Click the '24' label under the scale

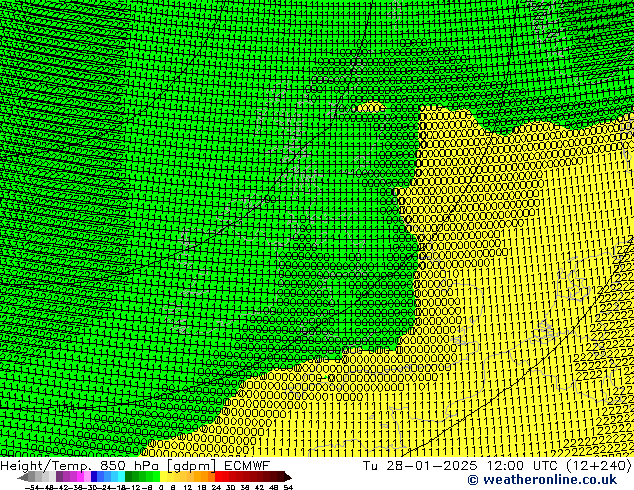[216, 487]
